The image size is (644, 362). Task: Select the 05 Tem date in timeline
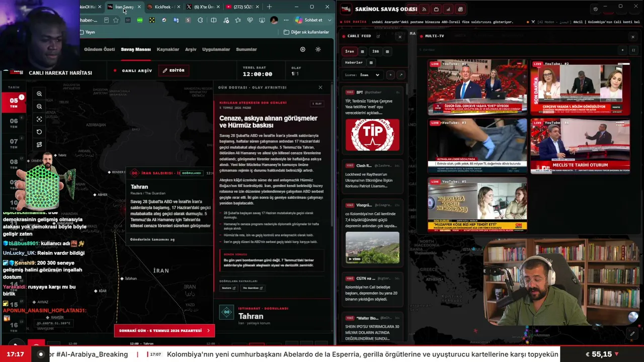[14, 102]
